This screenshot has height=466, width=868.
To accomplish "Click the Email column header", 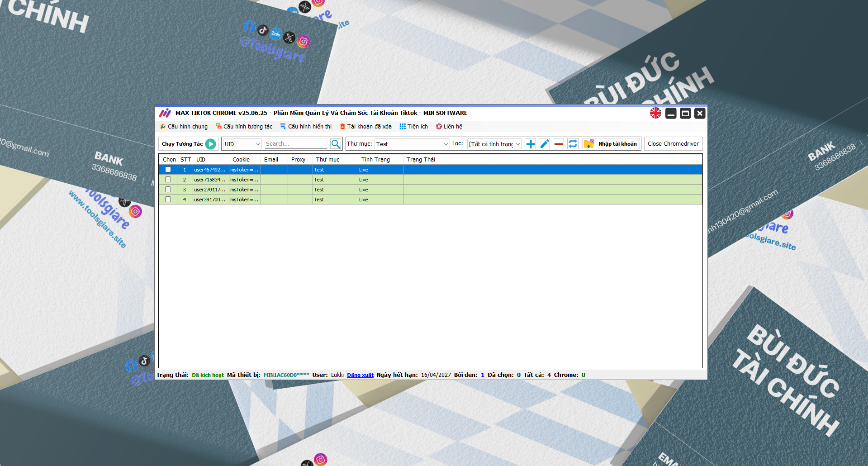I will (275, 160).
